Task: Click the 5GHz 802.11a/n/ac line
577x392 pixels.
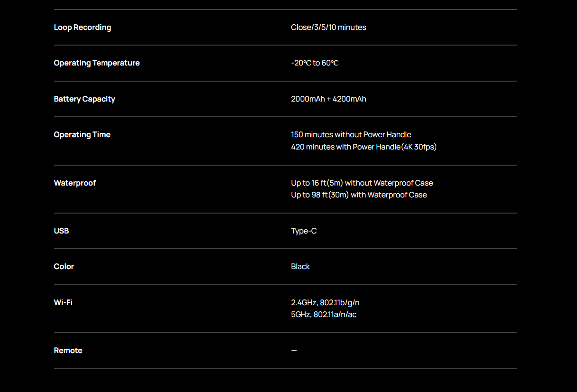Action: 324,315
